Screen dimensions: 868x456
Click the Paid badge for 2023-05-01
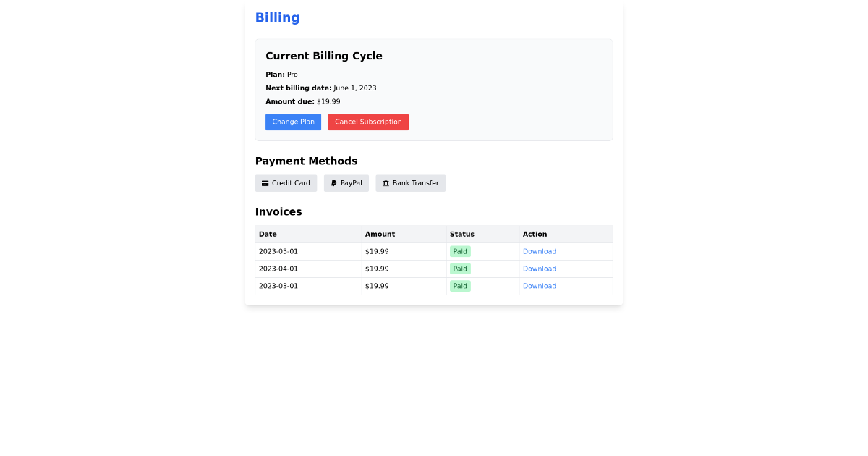click(460, 251)
